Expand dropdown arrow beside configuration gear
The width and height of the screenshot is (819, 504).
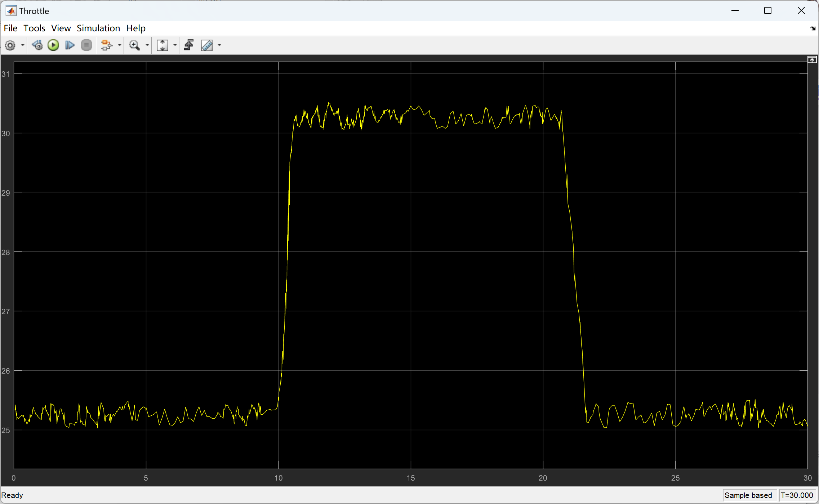click(22, 45)
